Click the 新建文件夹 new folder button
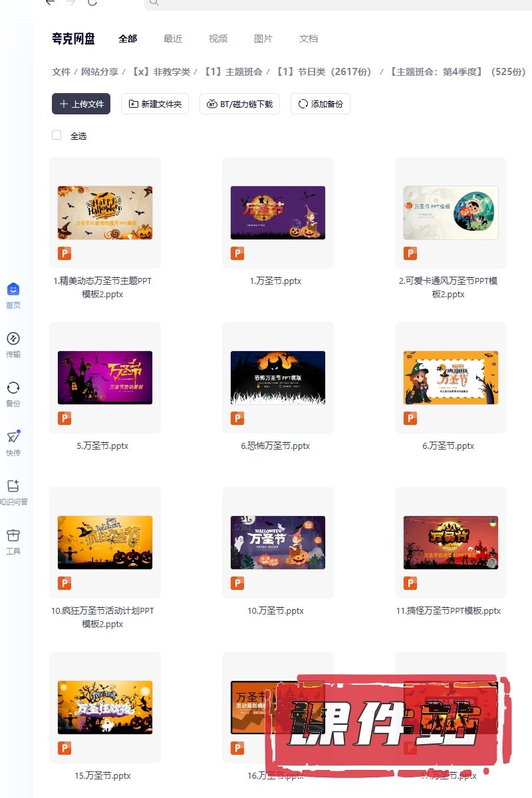Viewport: 532px width, 798px height. click(x=155, y=104)
